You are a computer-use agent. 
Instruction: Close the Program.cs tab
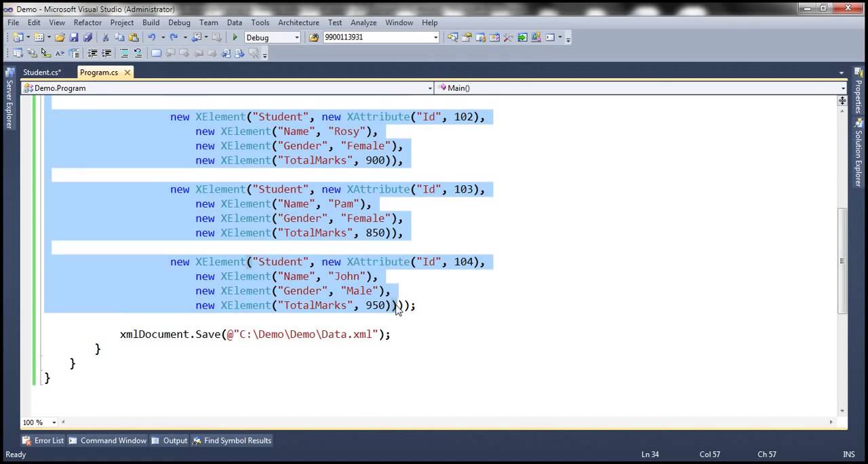[127, 73]
